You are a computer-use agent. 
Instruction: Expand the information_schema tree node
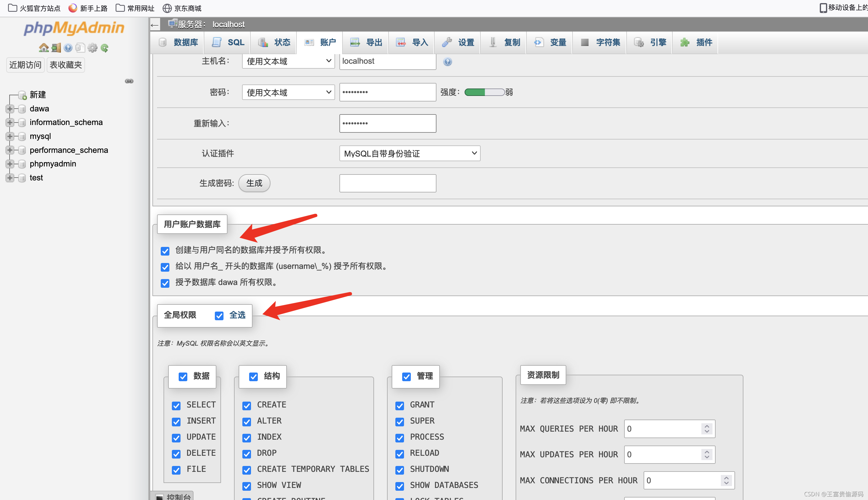coord(10,123)
